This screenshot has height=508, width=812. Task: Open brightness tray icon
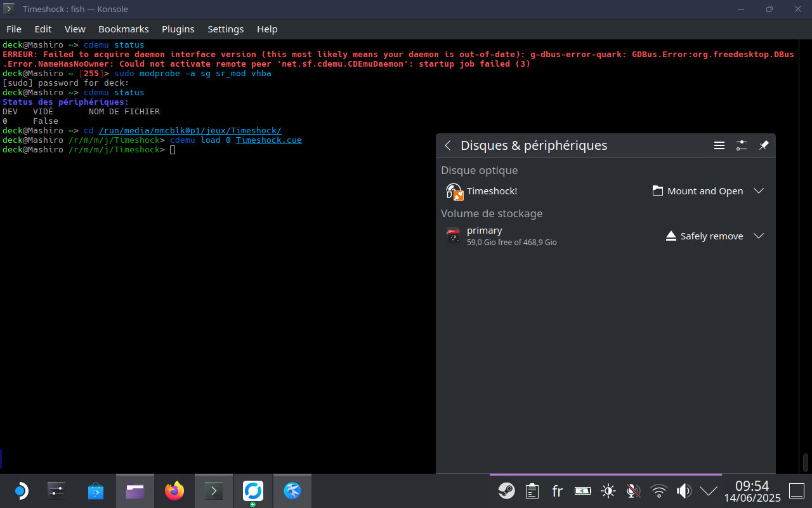tap(608, 491)
